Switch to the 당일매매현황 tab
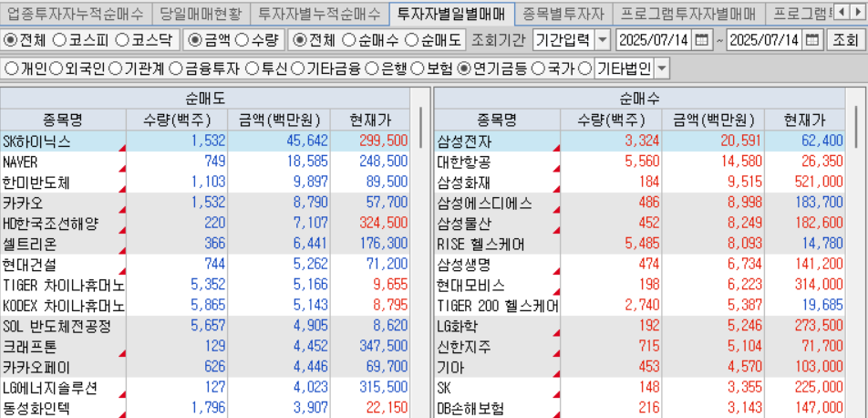 [x=201, y=13]
